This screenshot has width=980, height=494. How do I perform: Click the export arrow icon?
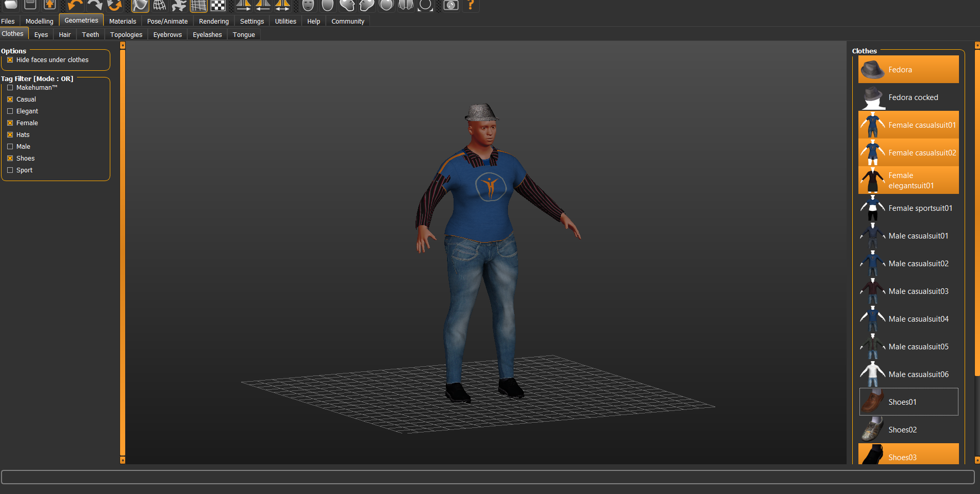pos(50,5)
